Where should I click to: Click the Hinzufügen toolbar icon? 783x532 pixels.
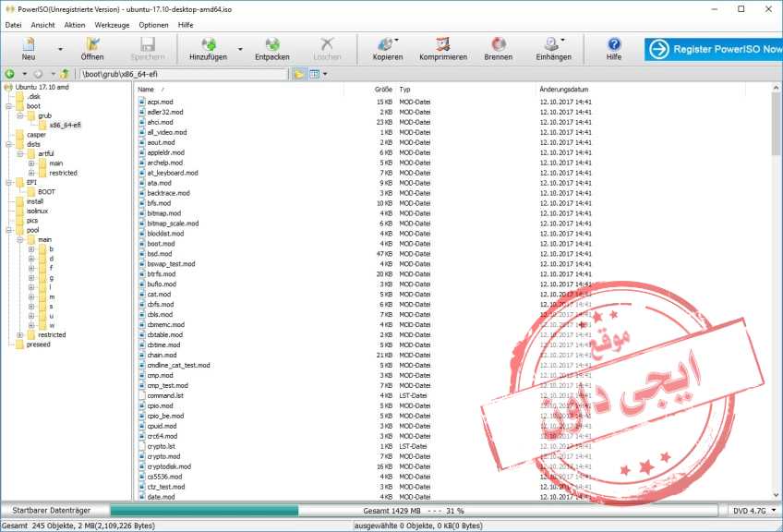click(x=209, y=48)
